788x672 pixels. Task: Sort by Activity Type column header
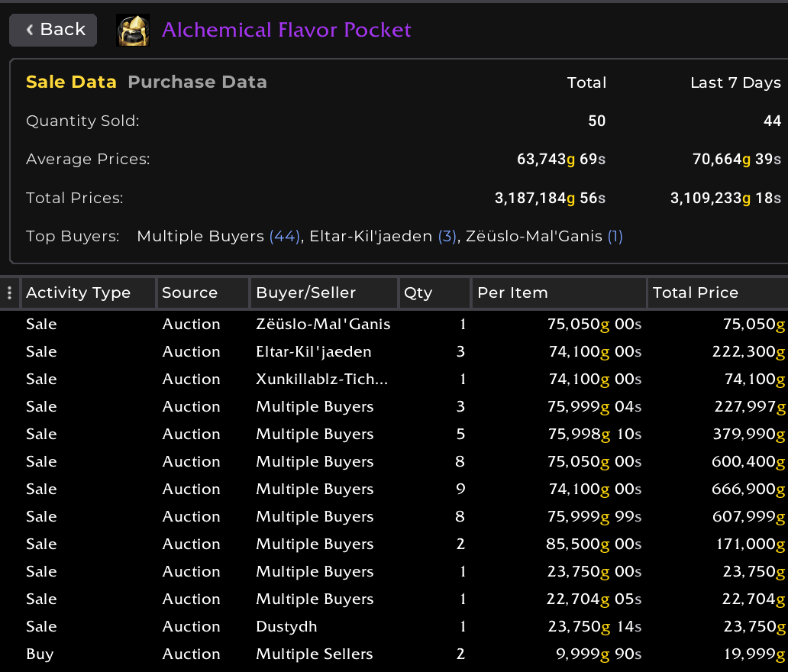pos(88,292)
